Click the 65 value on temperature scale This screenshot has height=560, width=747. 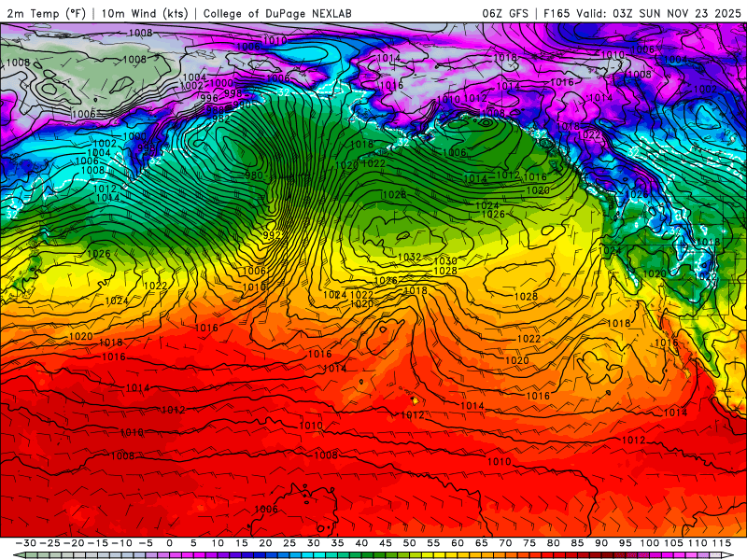pyautogui.click(x=481, y=543)
